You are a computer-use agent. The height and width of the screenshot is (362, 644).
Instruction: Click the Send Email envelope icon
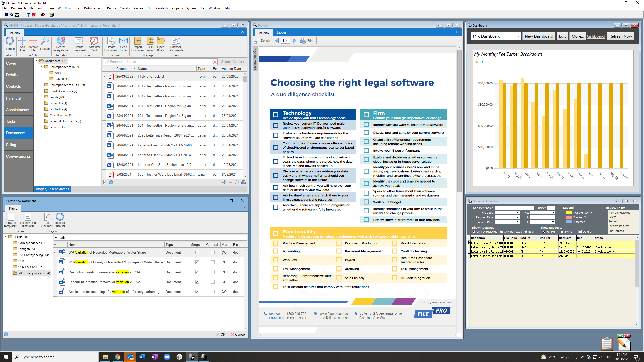click(x=123, y=41)
